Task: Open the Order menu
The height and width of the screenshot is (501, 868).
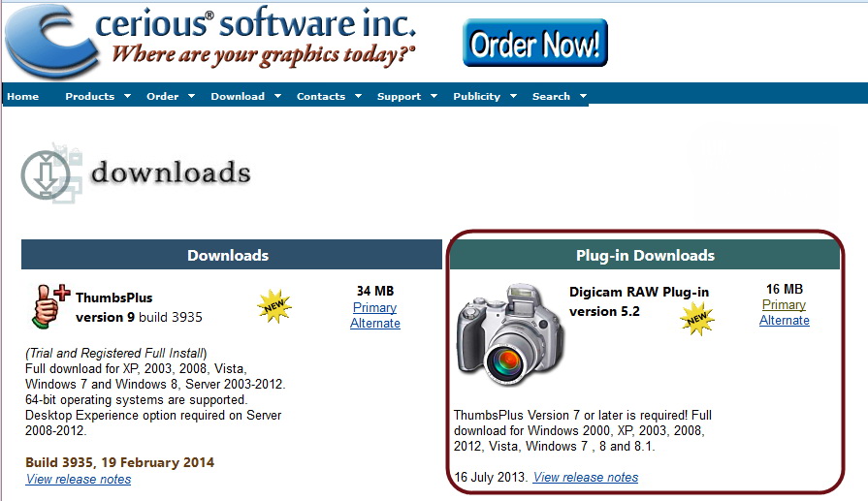Action: pyautogui.click(x=162, y=96)
